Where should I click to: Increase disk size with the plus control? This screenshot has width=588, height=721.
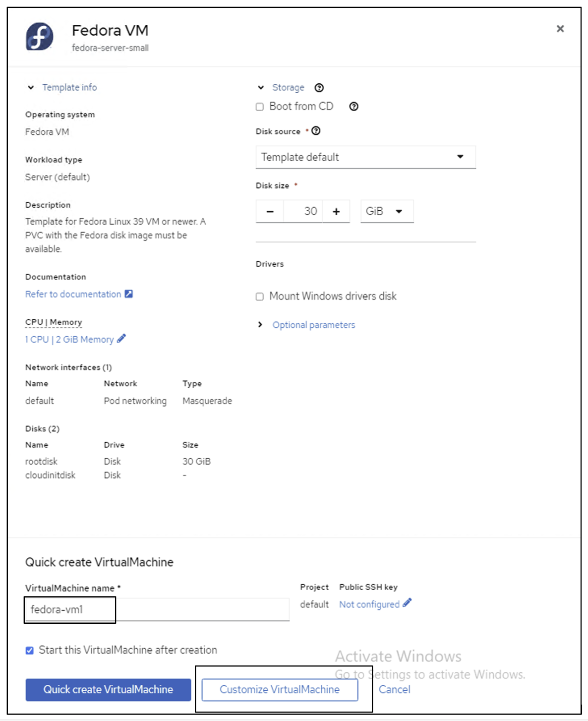[x=336, y=211]
